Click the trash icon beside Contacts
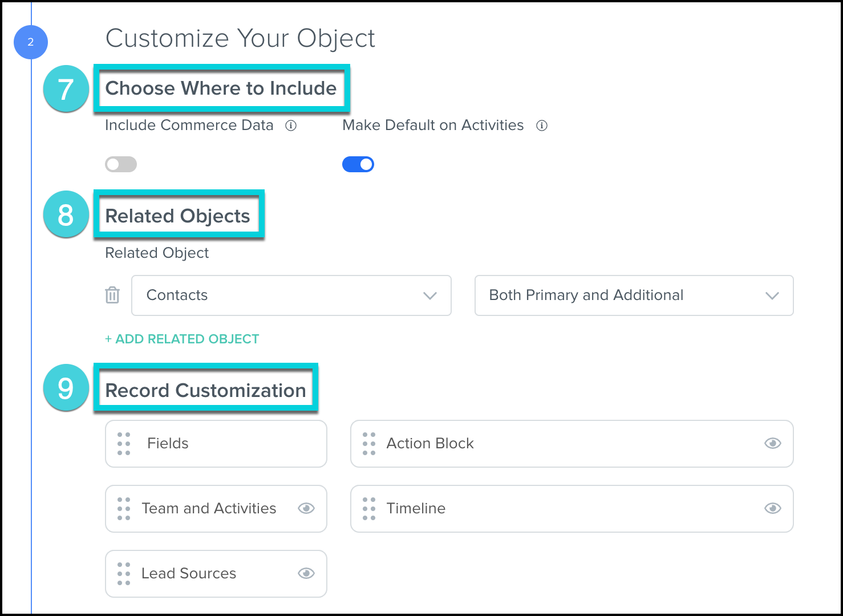The image size is (843, 616). [112, 295]
